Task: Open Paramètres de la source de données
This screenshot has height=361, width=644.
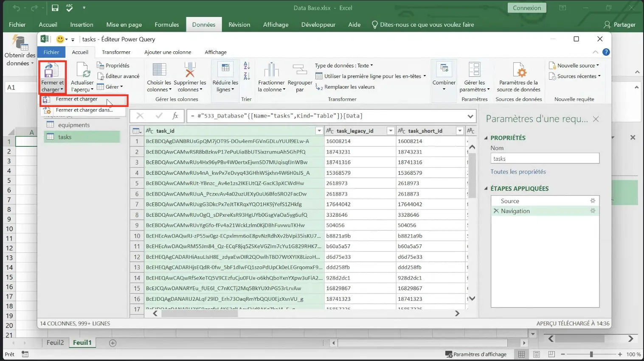Action: coord(519,77)
